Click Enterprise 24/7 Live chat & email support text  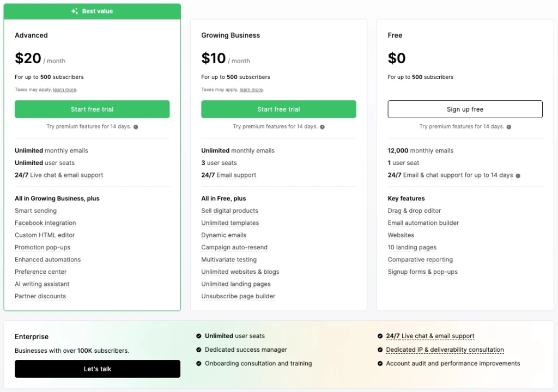(x=430, y=336)
